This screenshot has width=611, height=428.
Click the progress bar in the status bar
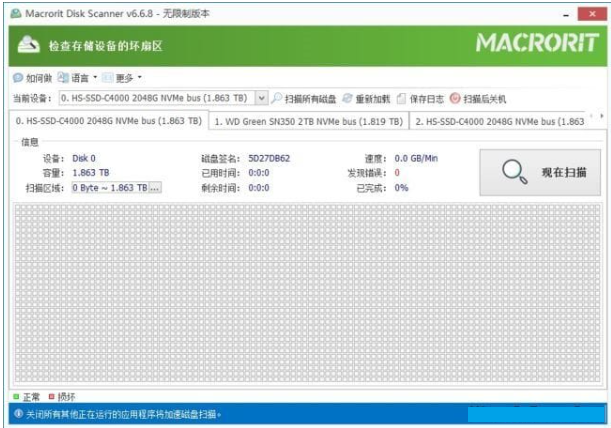[536, 414]
